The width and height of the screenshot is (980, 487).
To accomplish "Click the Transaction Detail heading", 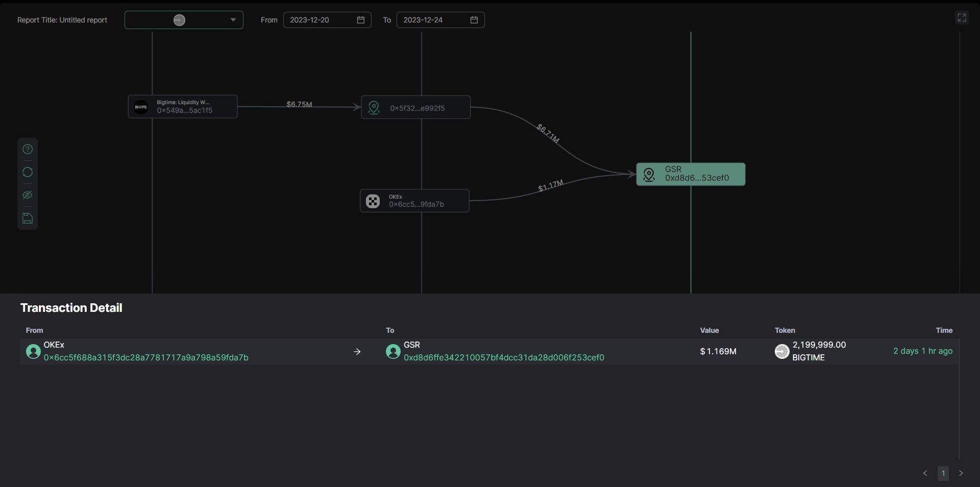I will pyautogui.click(x=71, y=308).
